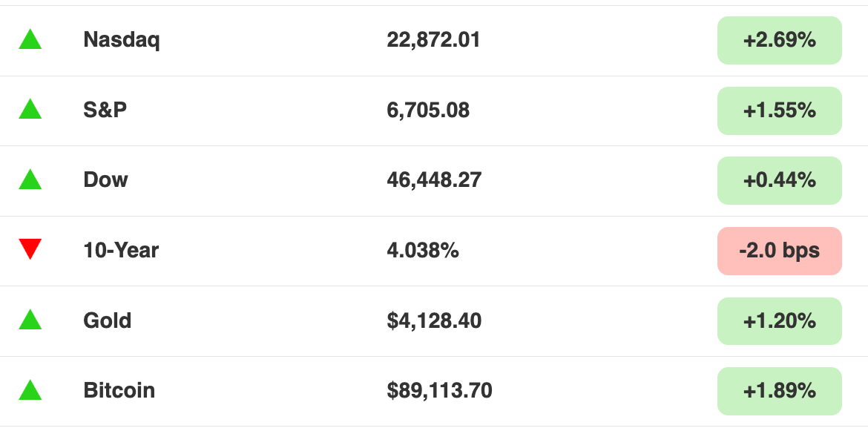Click the red down arrow beside 10-Year
The width and height of the screenshot is (868, 428).
[30, 249]
